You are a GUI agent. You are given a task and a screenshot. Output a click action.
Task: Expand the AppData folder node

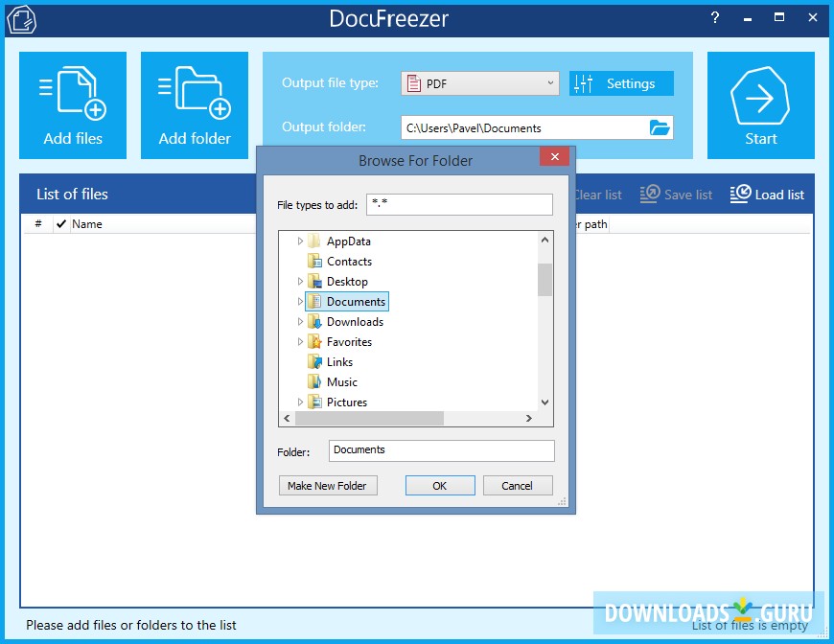tap(300, 241)
